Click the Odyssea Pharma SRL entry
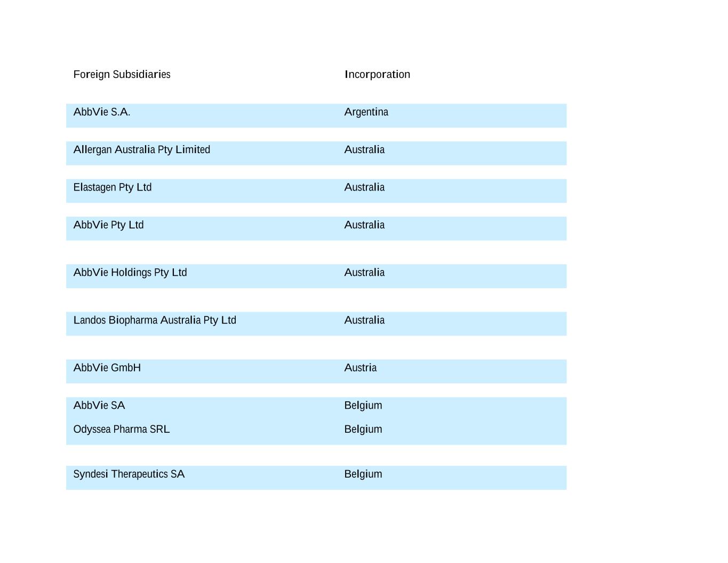Viewport: 728px width, 563px height. [121, 430]
